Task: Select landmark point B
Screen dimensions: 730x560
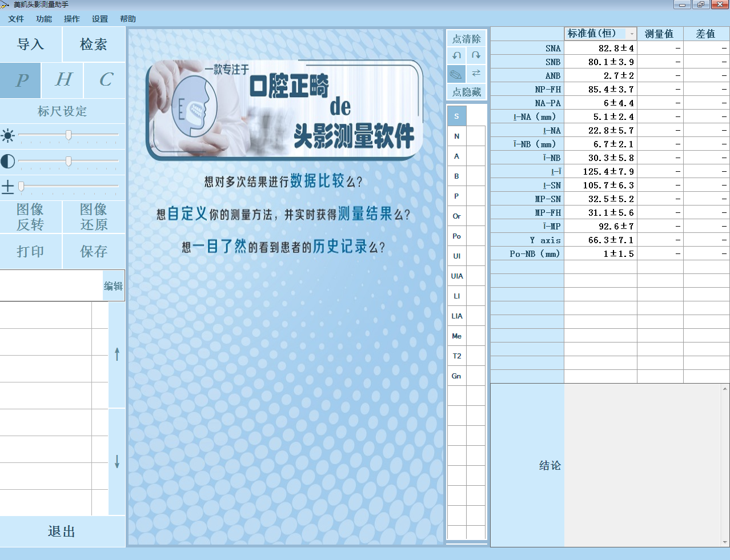Action: [x=456, y=176]
